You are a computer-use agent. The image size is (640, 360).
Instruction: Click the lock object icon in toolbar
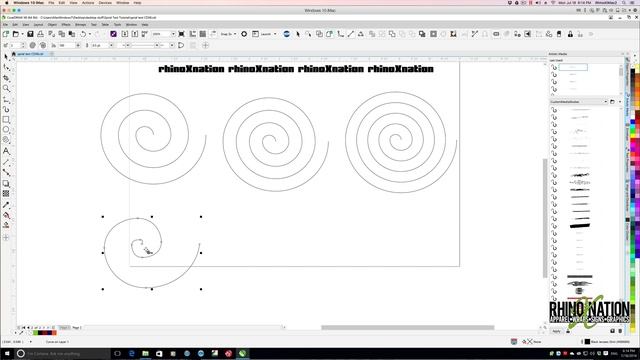[x=570, y=34]
